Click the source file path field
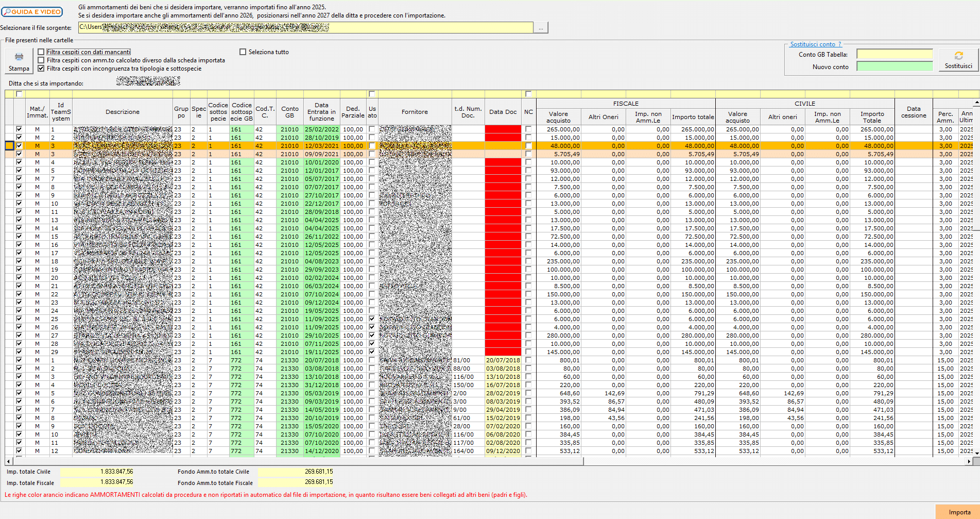Image resolution: width=980 pixels, height=519 pixels. pos(306,27)
